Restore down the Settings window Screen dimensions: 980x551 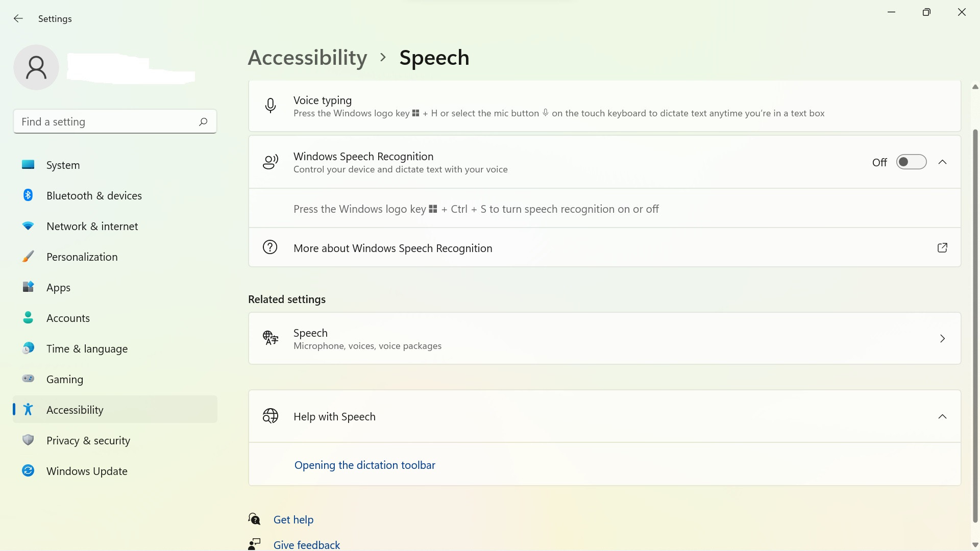926,12
